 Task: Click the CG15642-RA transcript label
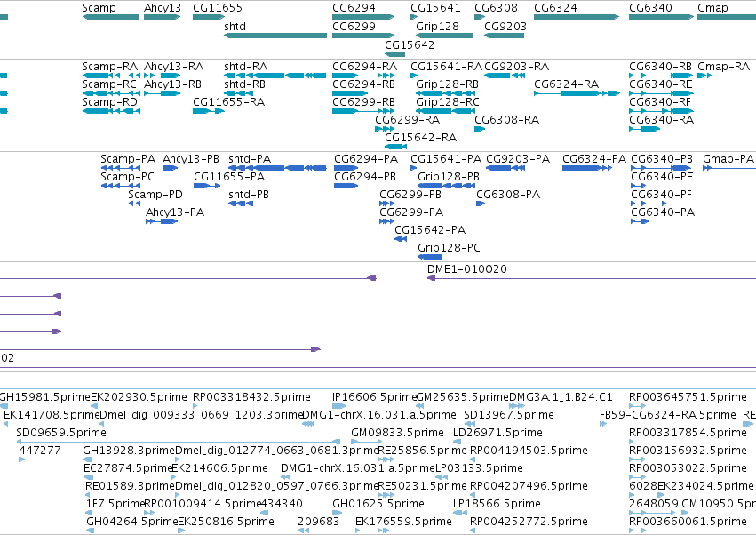click(x=420, y=138)
